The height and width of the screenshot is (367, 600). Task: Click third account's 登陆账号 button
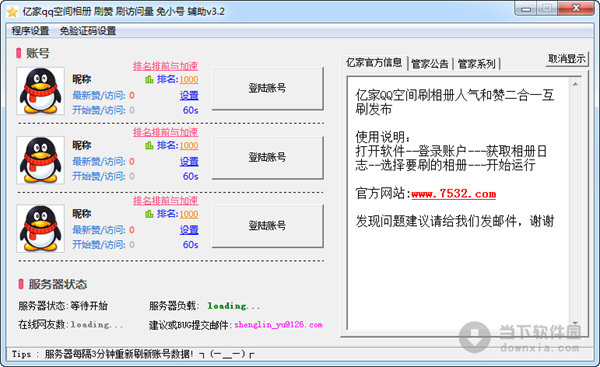pyautogui.click(x=267, y=226)
